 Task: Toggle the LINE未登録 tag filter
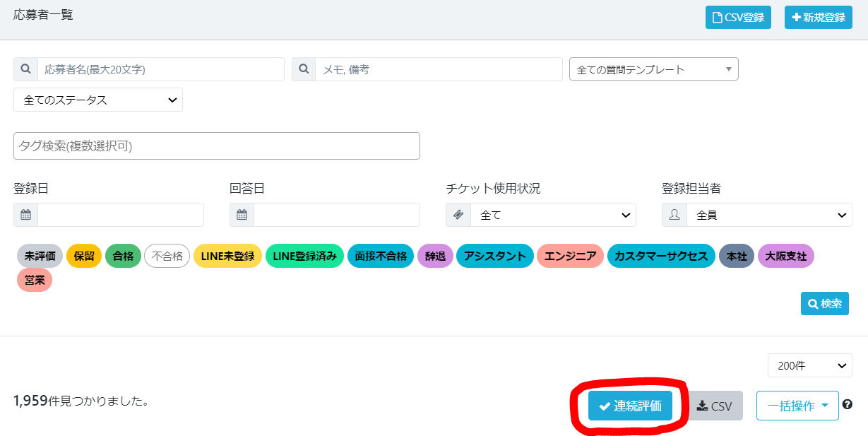point(227,256)
